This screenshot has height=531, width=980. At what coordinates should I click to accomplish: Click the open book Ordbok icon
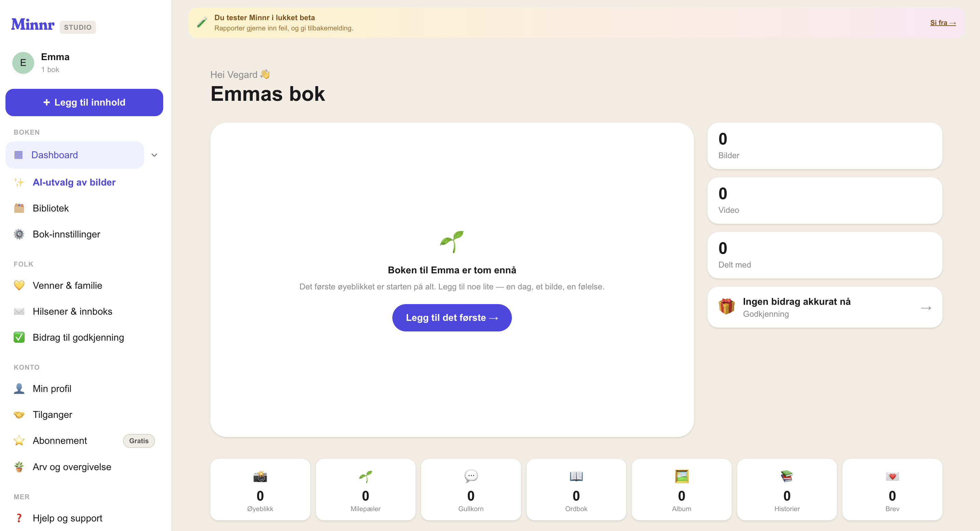click(576, 477)
